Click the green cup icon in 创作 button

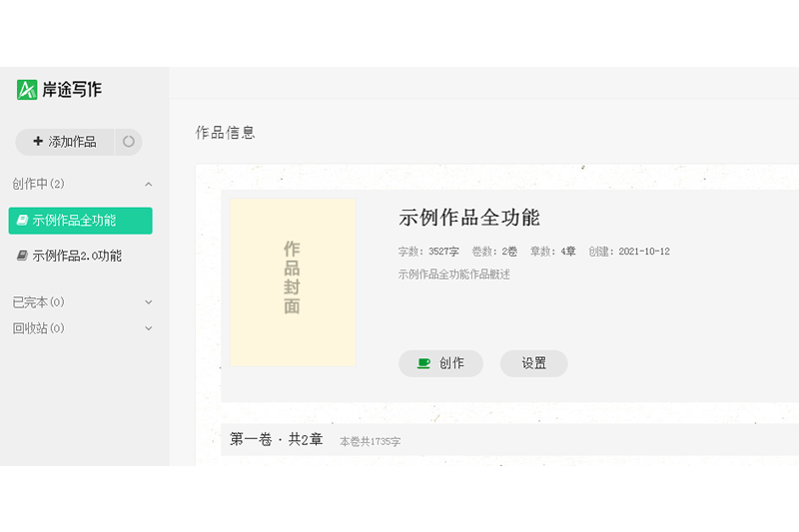coord(423,363)
